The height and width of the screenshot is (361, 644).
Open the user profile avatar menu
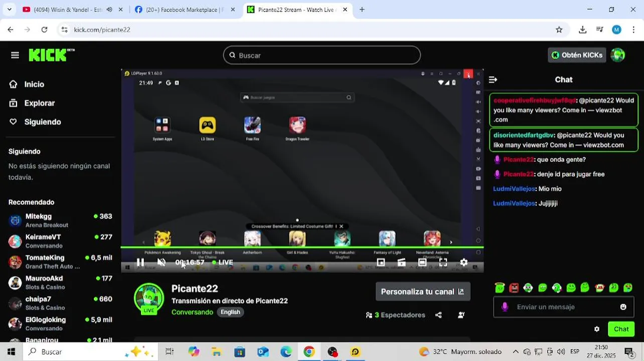click(x=618, y=55)
